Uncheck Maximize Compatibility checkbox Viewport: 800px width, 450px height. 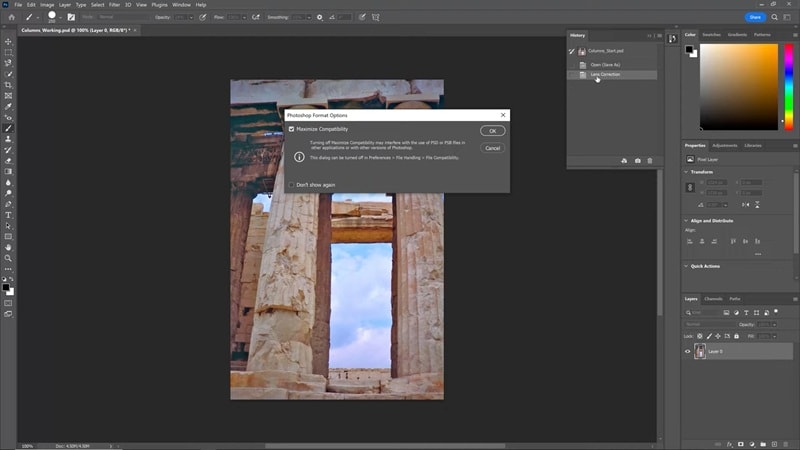click(291, 129)
